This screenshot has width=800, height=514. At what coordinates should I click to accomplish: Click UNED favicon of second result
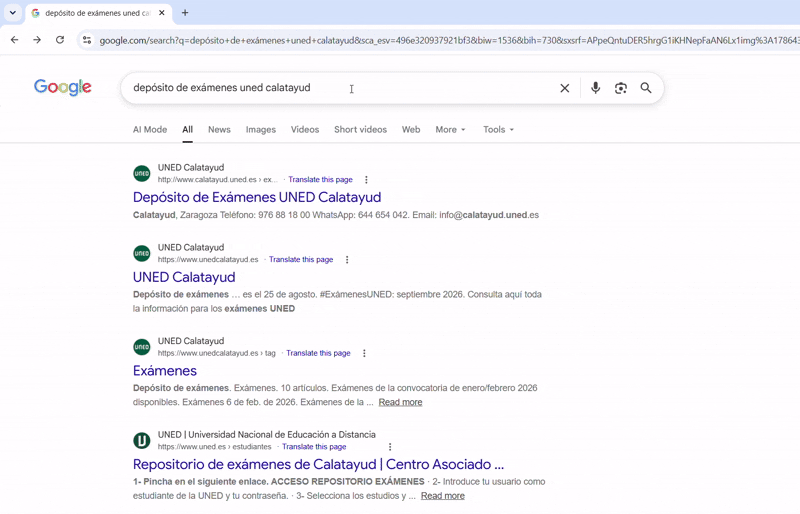tap(142, 254)
